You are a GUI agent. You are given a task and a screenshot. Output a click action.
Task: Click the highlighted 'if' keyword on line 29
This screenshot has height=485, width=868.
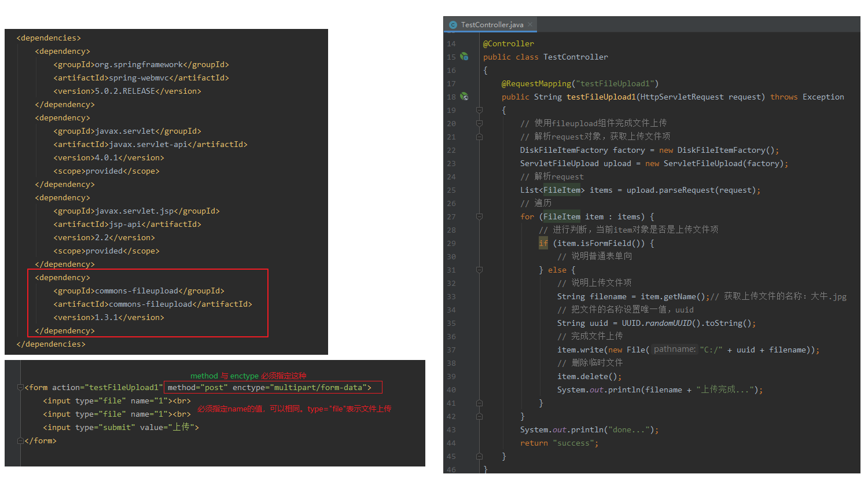tap(543, 243)
